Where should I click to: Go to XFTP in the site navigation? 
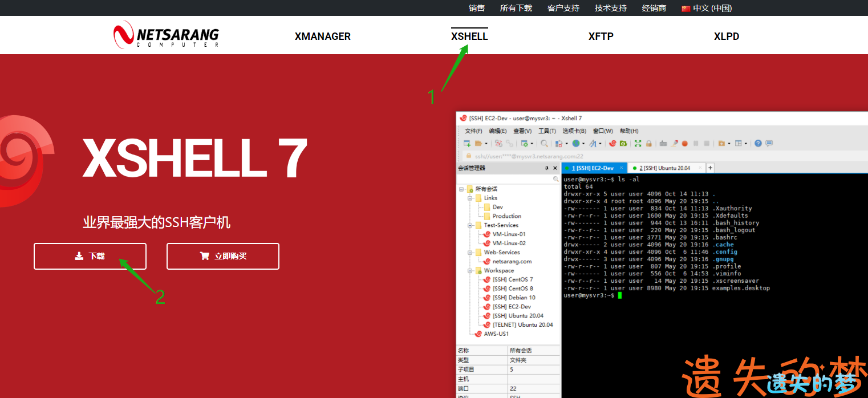coord(601,36)
